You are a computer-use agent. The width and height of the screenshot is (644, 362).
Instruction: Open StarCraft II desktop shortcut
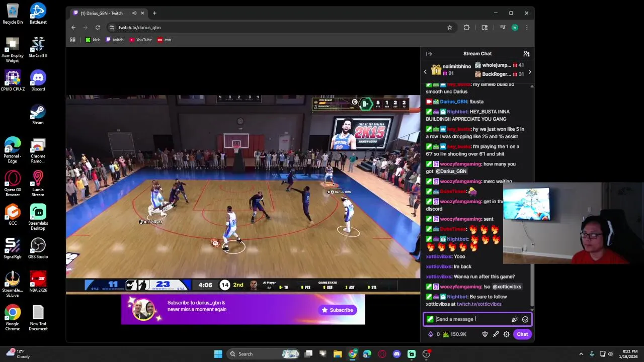coord(38,47)
